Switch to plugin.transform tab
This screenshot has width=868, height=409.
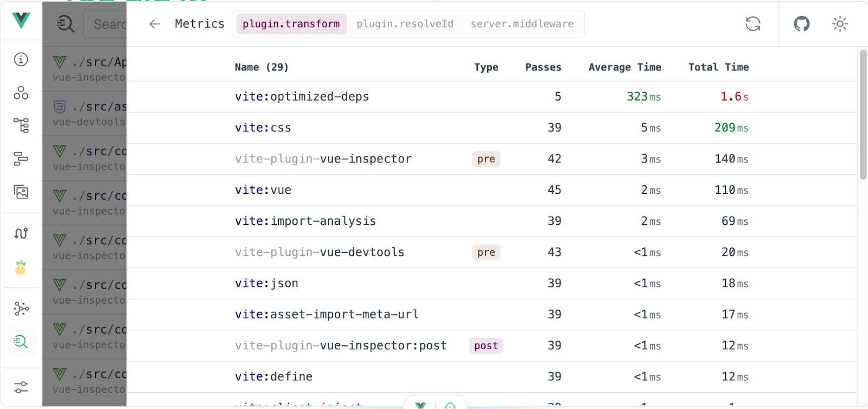[x=291, y=24]
